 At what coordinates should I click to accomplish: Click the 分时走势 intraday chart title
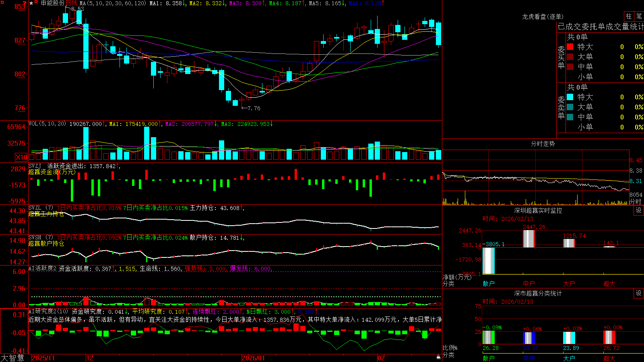click(x=543, y=144)
